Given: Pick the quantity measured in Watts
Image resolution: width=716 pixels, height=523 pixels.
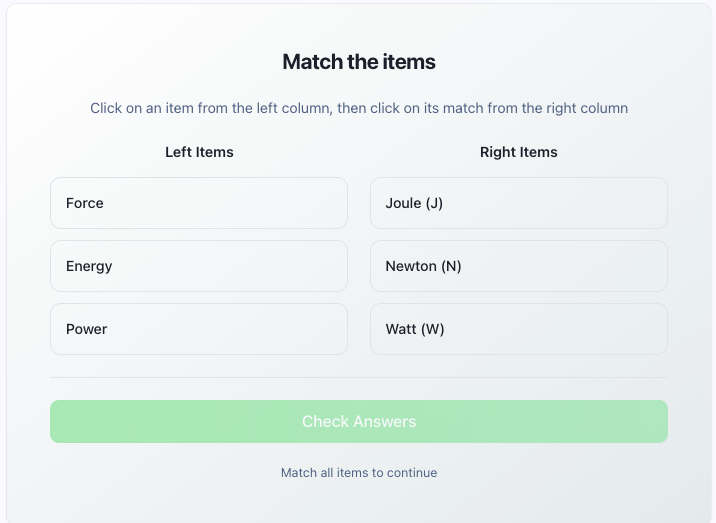Looking at the screenshot, I should click(199, 329).
